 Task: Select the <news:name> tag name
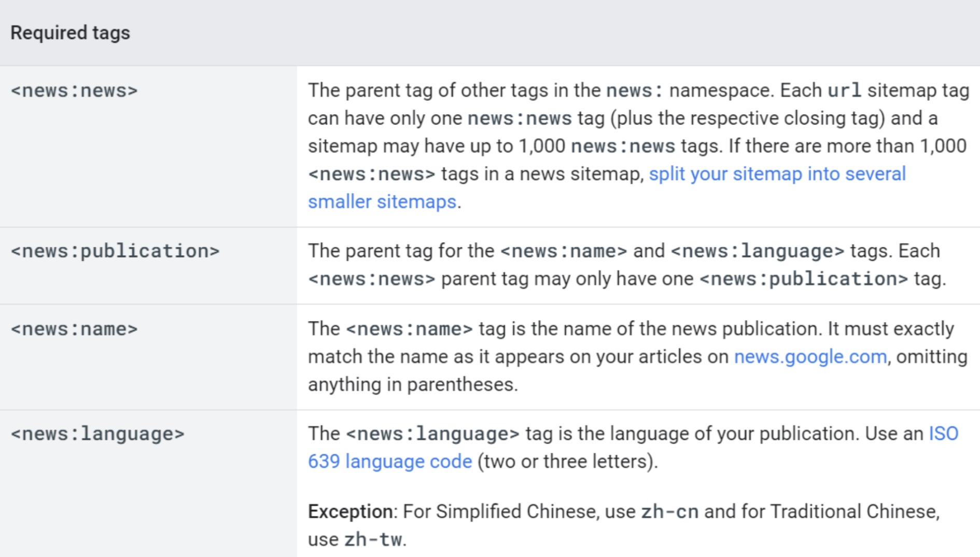[x=75, y=329]
